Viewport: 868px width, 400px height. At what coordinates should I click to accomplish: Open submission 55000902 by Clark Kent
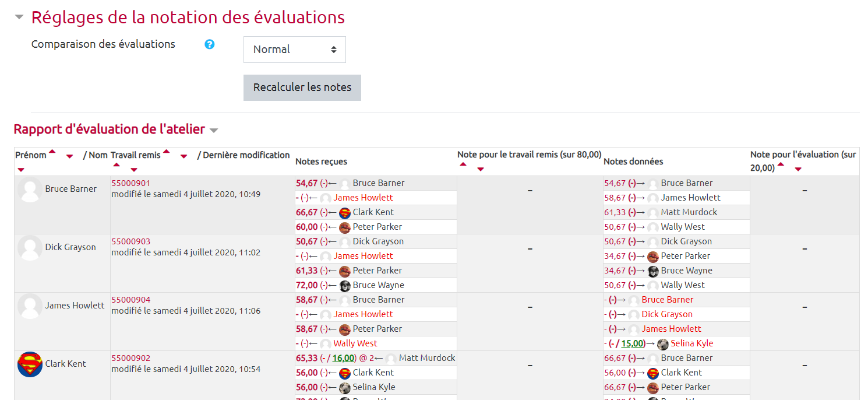pyautogui.click(x=130, y=358)
